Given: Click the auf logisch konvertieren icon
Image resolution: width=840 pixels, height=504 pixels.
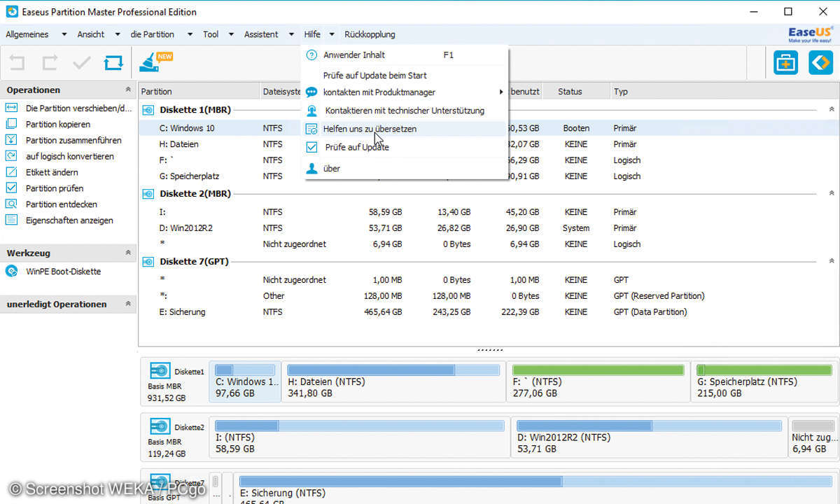Looking at the screenshot, I should coord(11,156).
